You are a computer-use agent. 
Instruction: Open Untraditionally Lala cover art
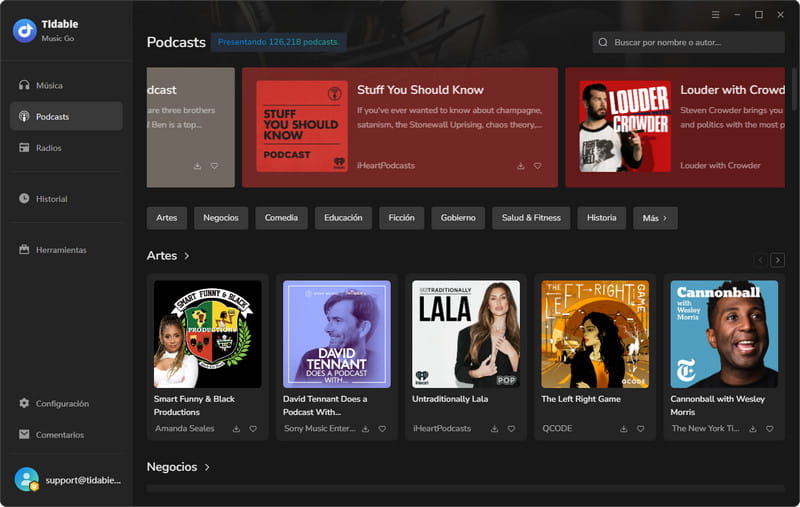click(466, 334)
